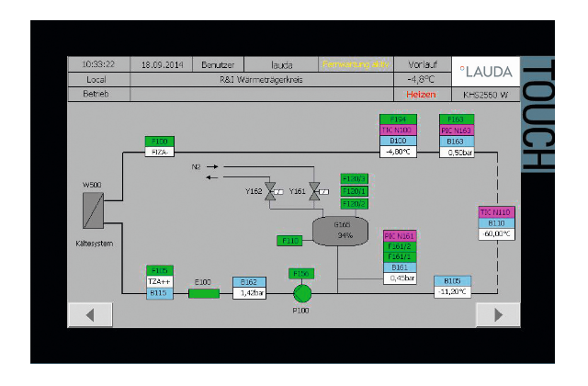This screenshot has height=386, width=588.
Task: Click the green E100 heater element
Action: tap(204, 293)
